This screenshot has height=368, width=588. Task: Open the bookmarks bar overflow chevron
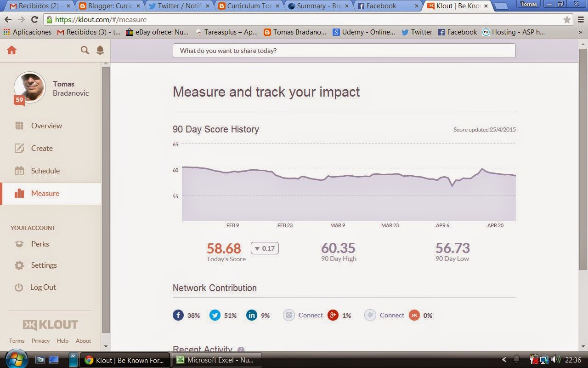(x=580, y=32)
